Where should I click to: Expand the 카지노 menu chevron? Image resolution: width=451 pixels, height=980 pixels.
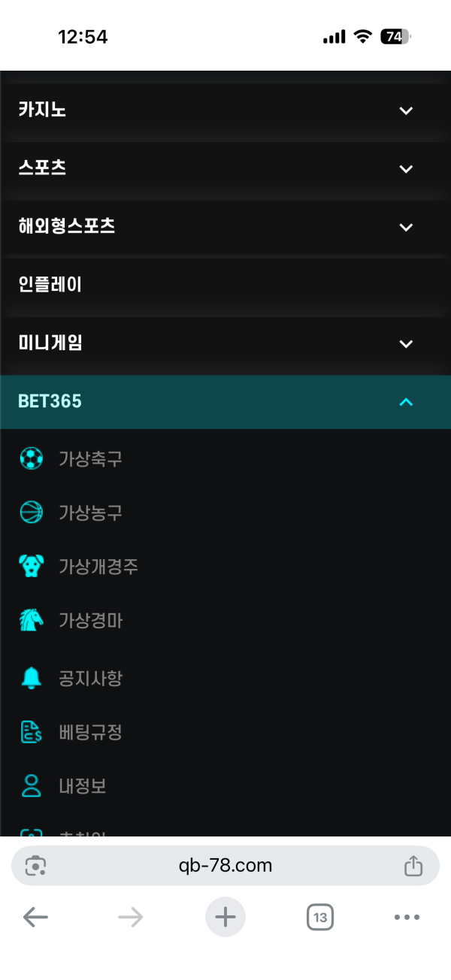coord(406,110)
